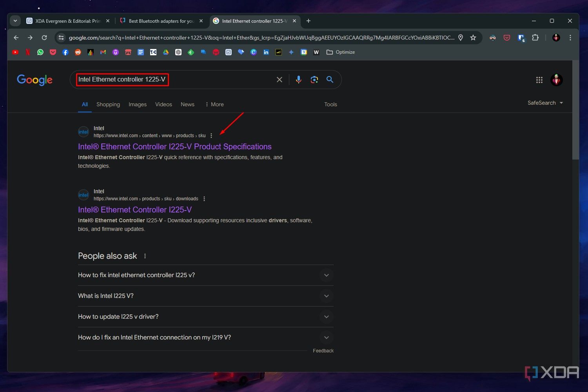
Task: Select the All results tab
Action: click(x=85, y=104)
